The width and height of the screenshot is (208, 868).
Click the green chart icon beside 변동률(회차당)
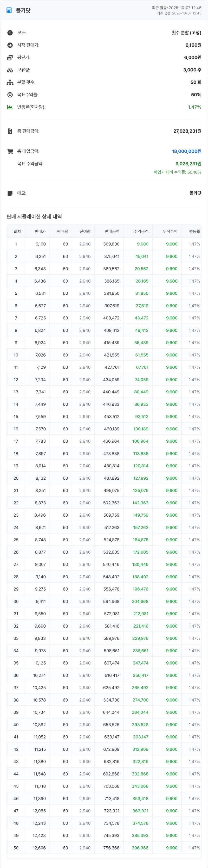[10, 107]
